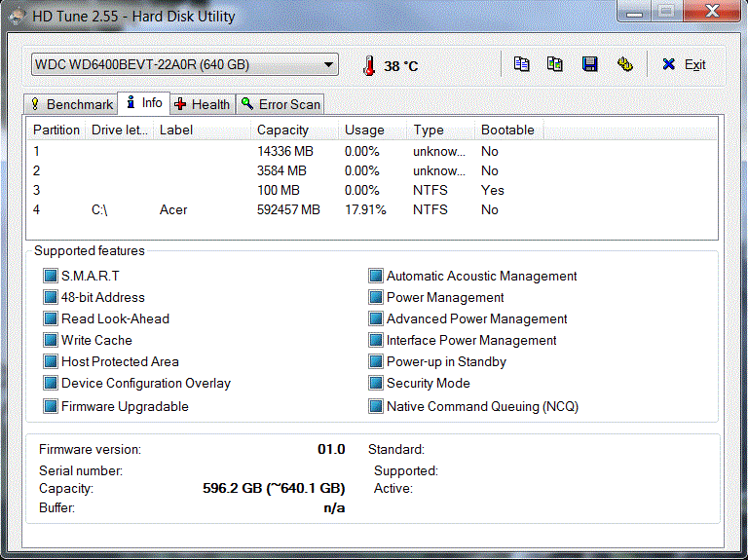
Task: Click the Host Protected Area checkbox
Action: click(x=50, y=361)
